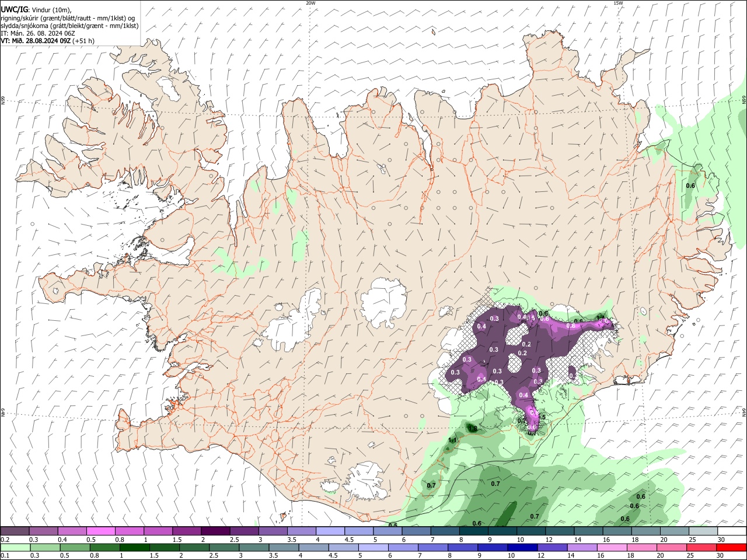Click the UWC/IG Vindur (10m) title text

tap(35, 10)
